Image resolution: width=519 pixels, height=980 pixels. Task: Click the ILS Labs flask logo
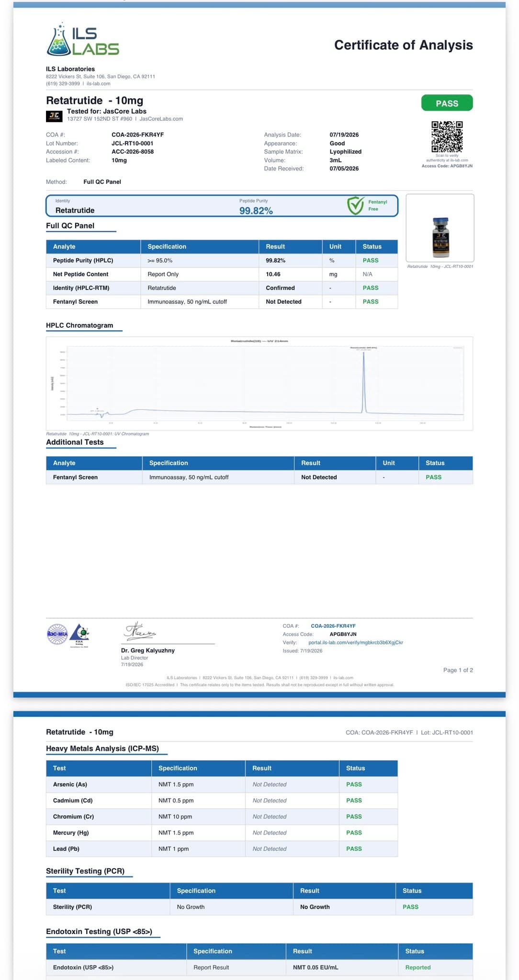(83, 39)
